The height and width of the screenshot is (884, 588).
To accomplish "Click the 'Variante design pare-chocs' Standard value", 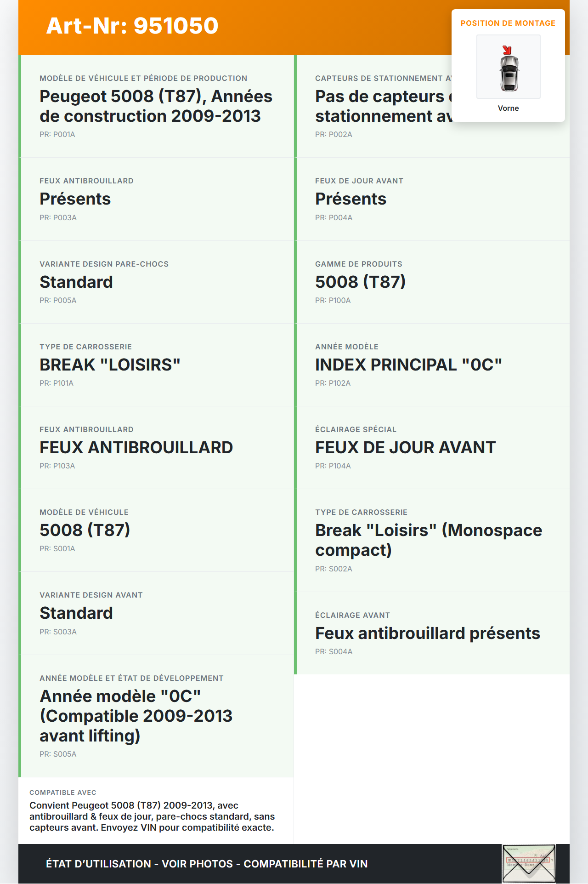I will pyautogui.click(x=76, y=282).
